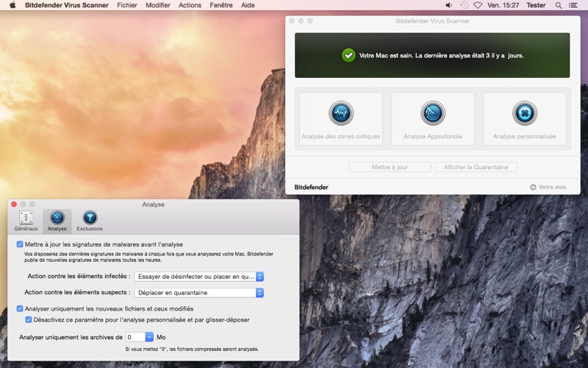
Task: Start Analyse personnalisée scan icon
Action: point(525,113)
